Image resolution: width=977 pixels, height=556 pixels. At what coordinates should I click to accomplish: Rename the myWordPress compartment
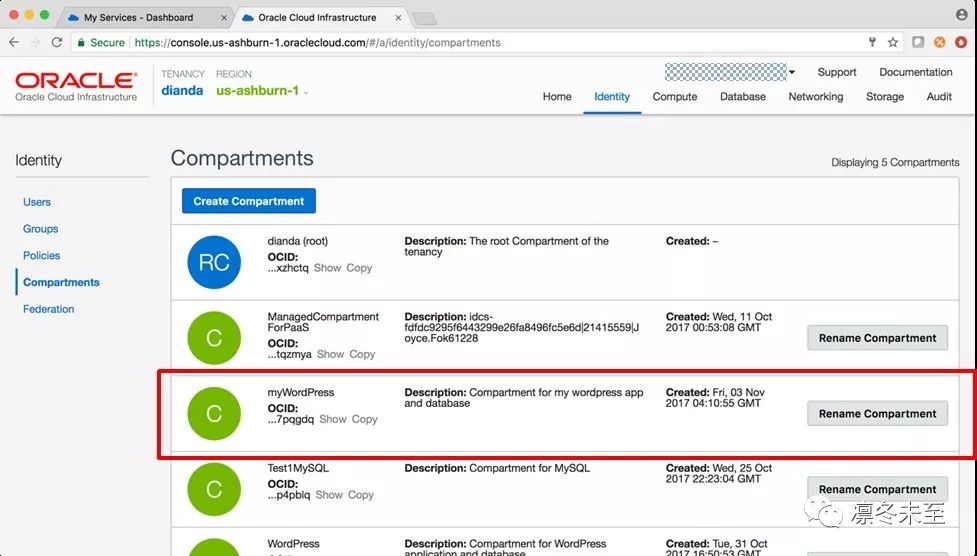tap(877, 414)
